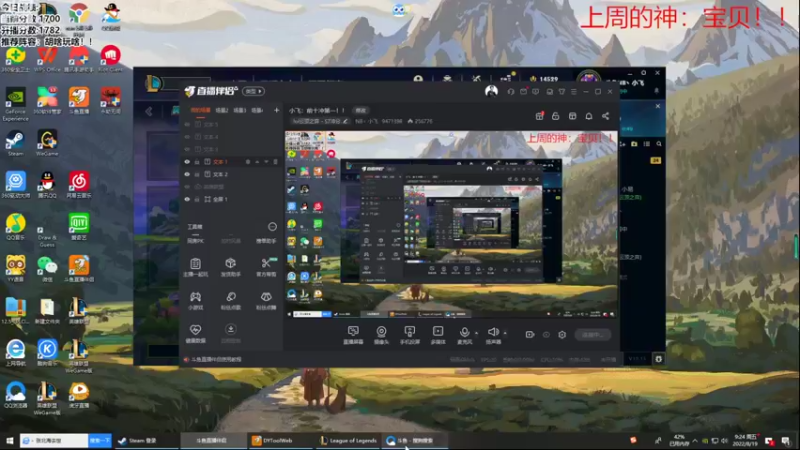Open Steam desktop shortcut
This screenshot has width=800, height=450.
point(15,143)
